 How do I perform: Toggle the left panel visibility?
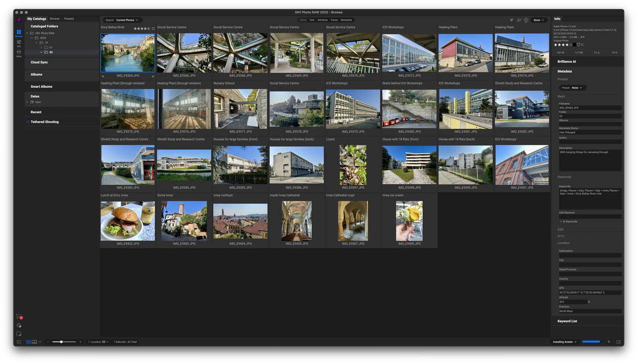(19, 342)
